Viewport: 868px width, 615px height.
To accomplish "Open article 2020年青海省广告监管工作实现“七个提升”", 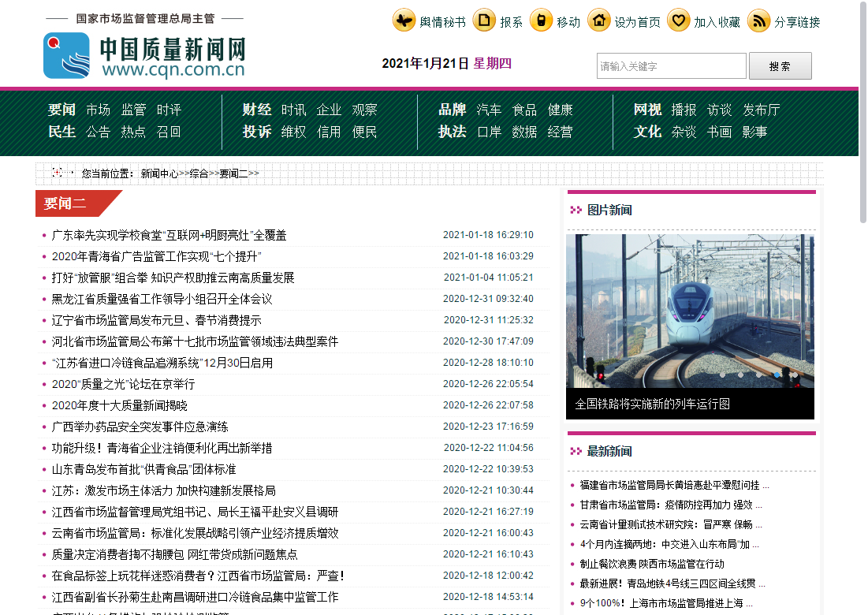I will point(156,256).
